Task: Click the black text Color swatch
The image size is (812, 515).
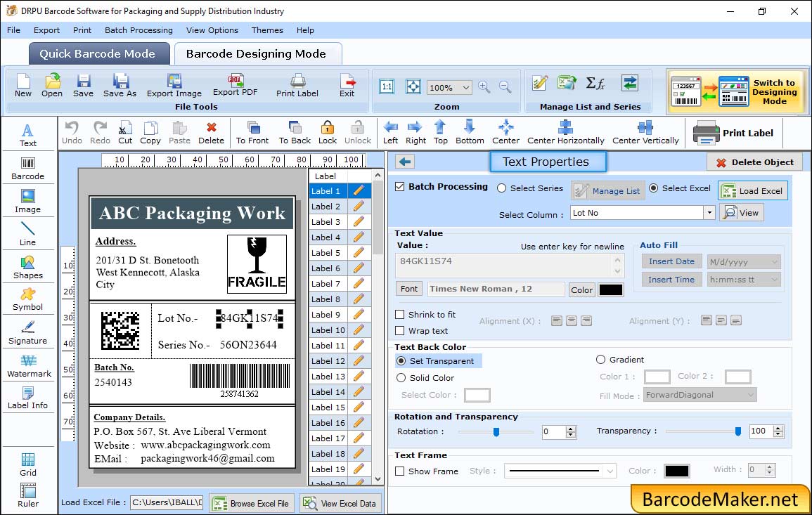Action: [x=610, y=290]
